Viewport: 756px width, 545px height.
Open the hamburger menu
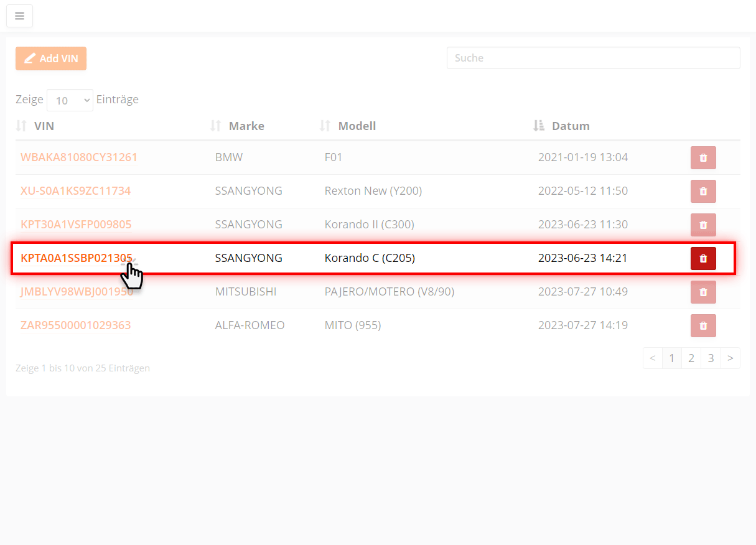click(19, 16)
